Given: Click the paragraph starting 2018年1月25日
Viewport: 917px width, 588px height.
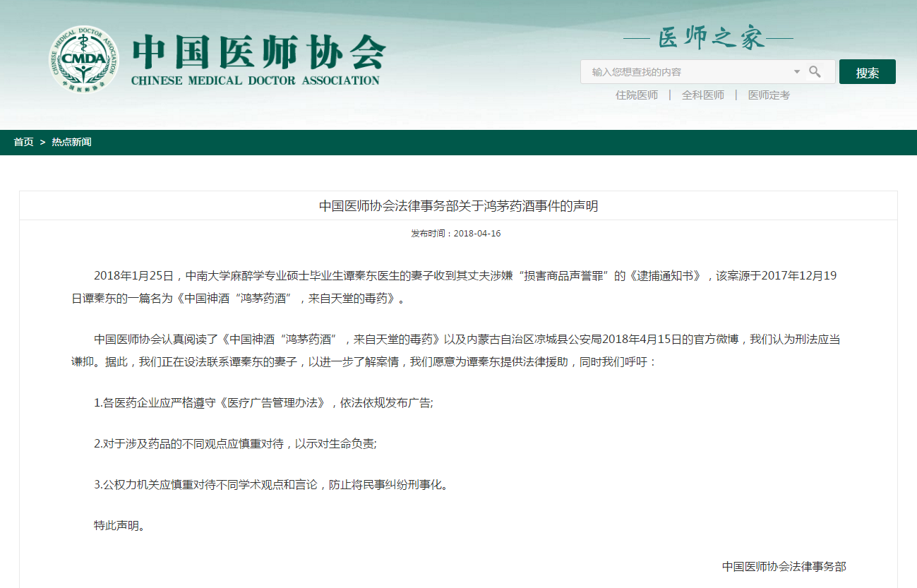Looking at the screenshot, I should click(x=455, y=287).
